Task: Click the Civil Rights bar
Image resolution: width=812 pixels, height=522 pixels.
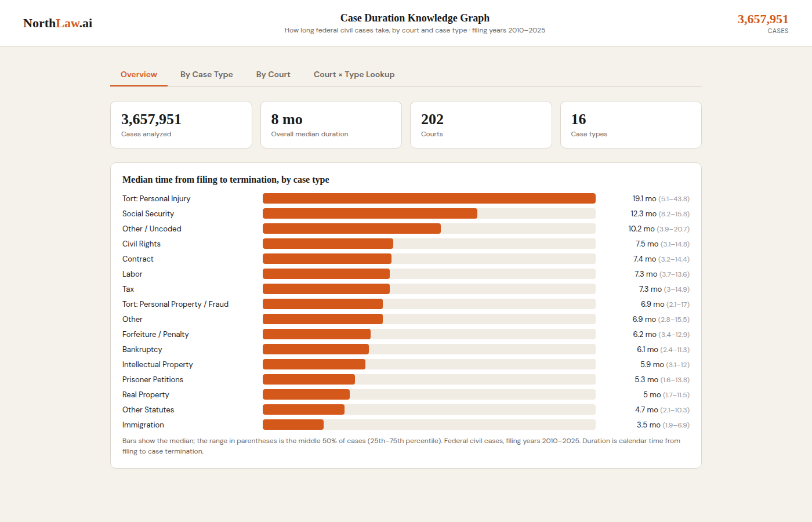Action: (x=328, y=244)
